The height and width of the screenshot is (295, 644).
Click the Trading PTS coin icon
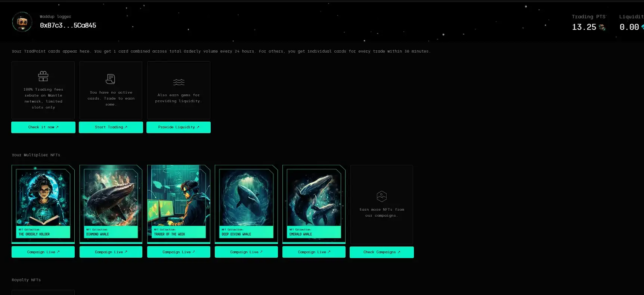click(x=602, y=27)
